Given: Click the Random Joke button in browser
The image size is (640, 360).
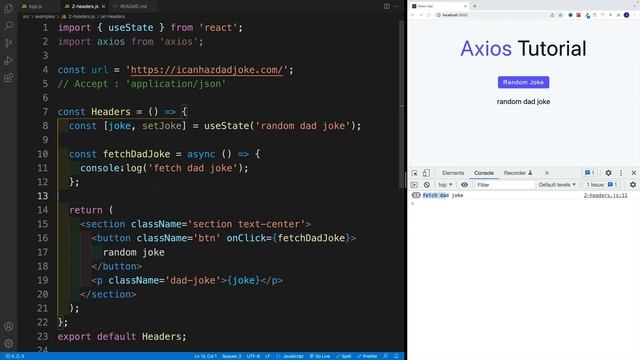Looking at the screenshot, I should coord(523,82).
